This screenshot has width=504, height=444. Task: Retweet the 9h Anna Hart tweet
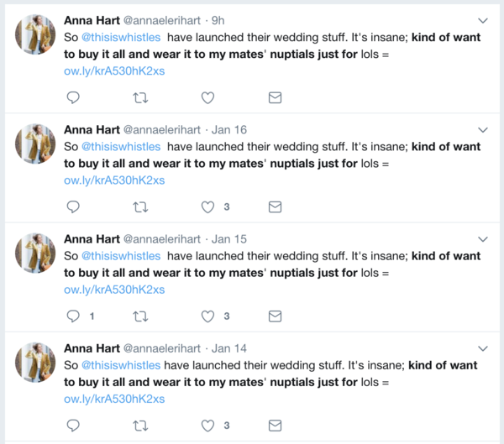[x=140, y=97]
